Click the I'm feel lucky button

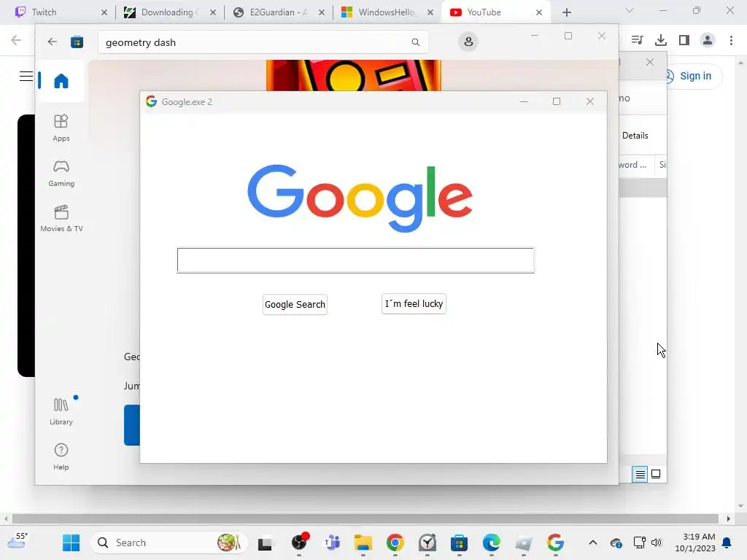[x=414, y=304]
